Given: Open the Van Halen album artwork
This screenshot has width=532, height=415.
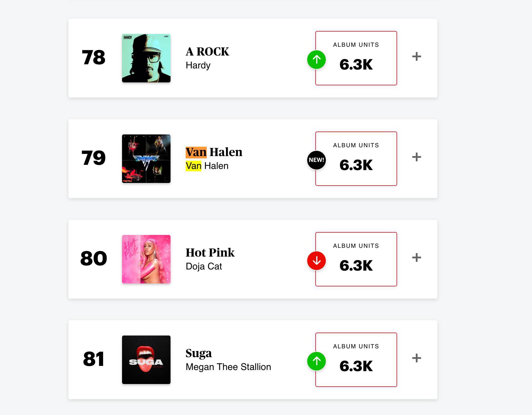Looking at the screenshot, I should (146, 159).
